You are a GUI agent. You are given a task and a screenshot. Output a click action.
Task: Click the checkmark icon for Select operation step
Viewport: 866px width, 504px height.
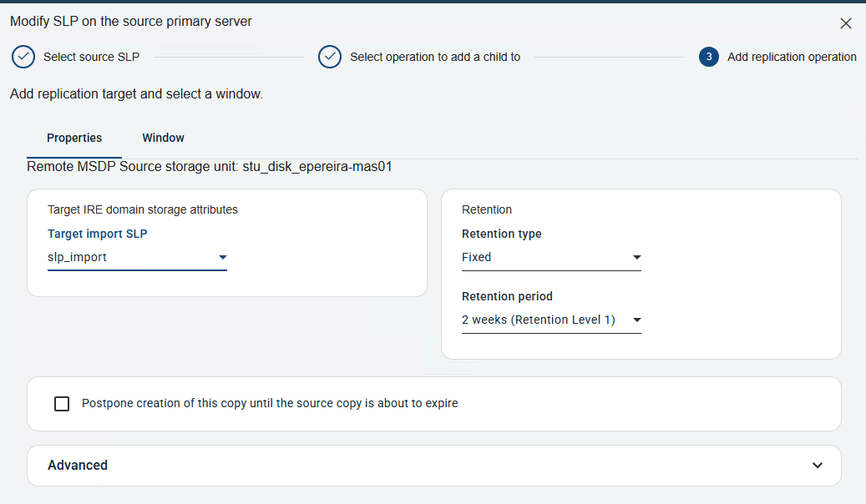[x=330, y=57]
